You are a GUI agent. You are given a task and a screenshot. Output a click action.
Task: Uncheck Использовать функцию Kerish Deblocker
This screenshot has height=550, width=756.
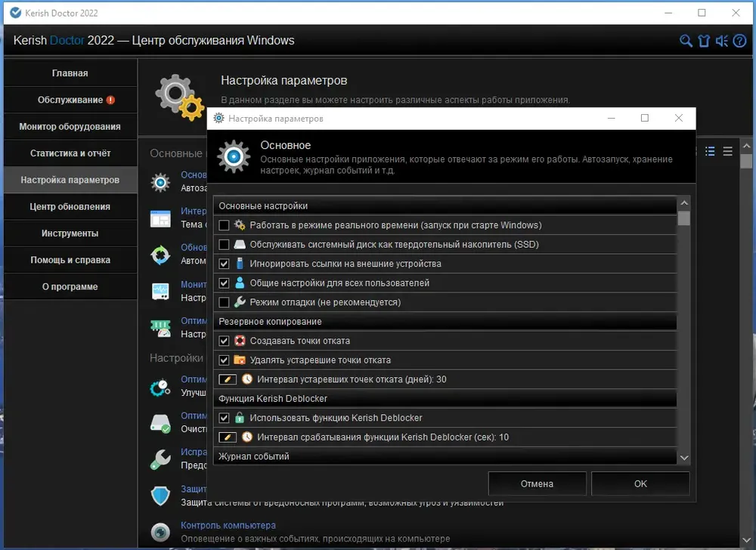pyautogui.click(x=224, y=418)
